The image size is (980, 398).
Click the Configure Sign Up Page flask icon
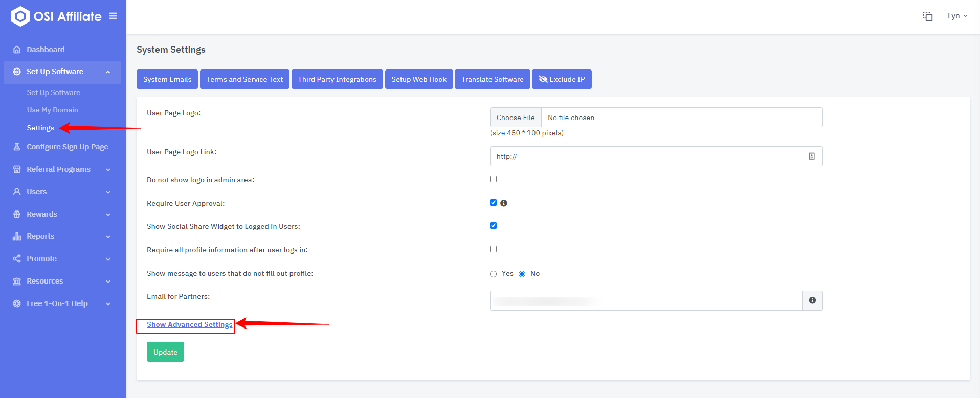pyautogui.click(x=17, y=147)
